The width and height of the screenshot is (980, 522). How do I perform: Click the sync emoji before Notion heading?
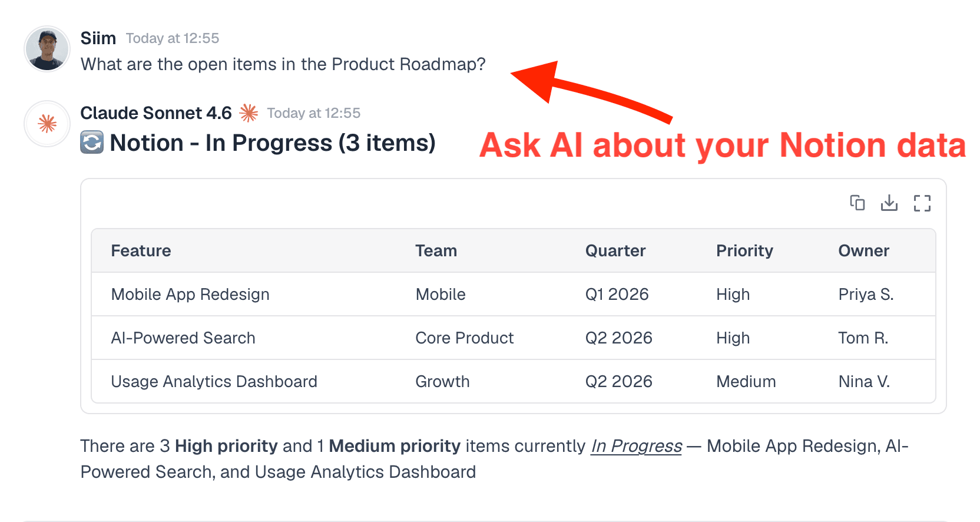coord(91,143)
